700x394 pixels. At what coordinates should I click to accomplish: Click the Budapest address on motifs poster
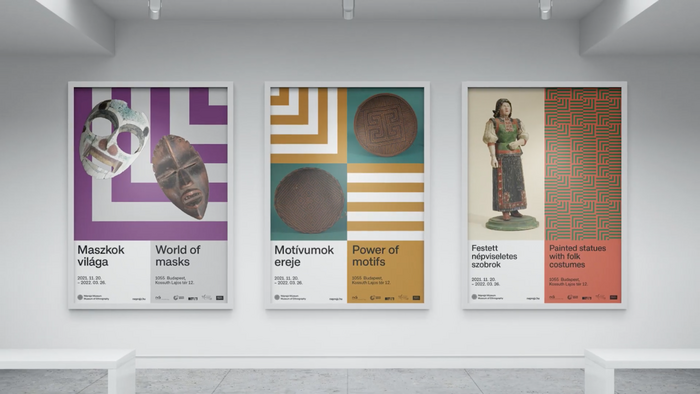(x=371, y=280)
